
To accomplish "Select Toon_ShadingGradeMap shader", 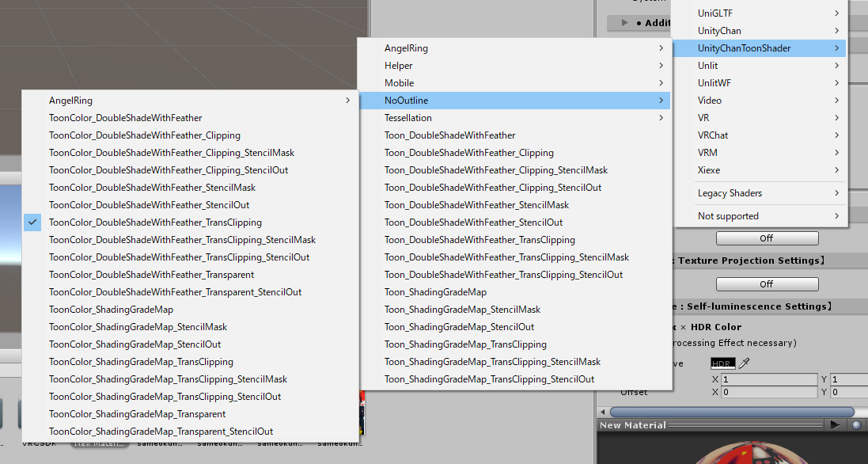I will (515, 292).
